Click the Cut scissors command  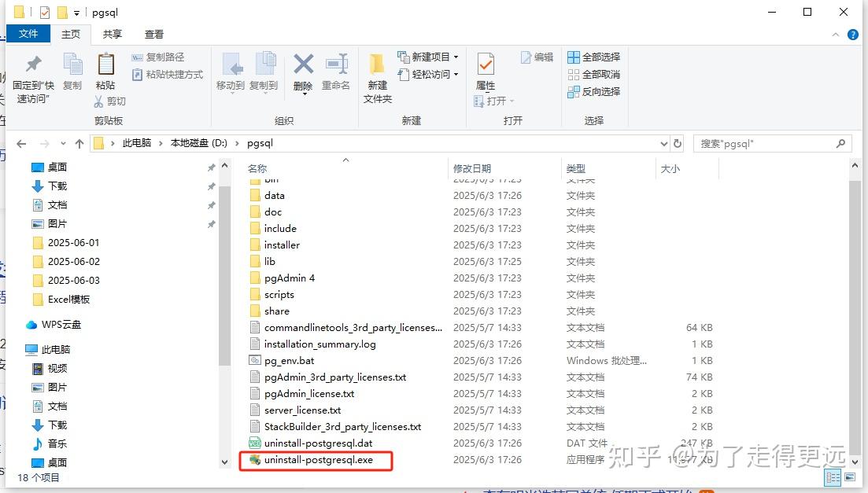tap(109, 101)
